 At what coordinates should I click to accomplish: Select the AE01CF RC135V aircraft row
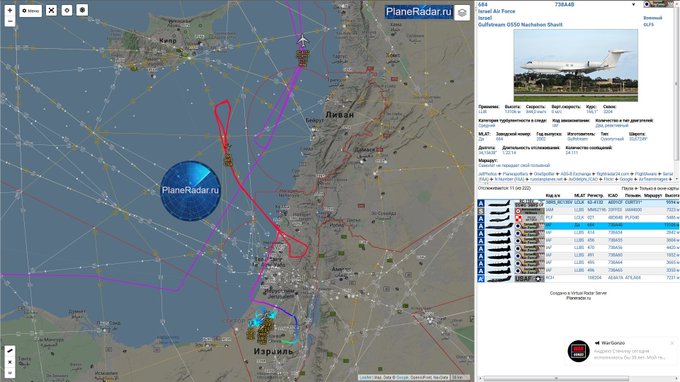pyautogui.click(x=578, y=202)
